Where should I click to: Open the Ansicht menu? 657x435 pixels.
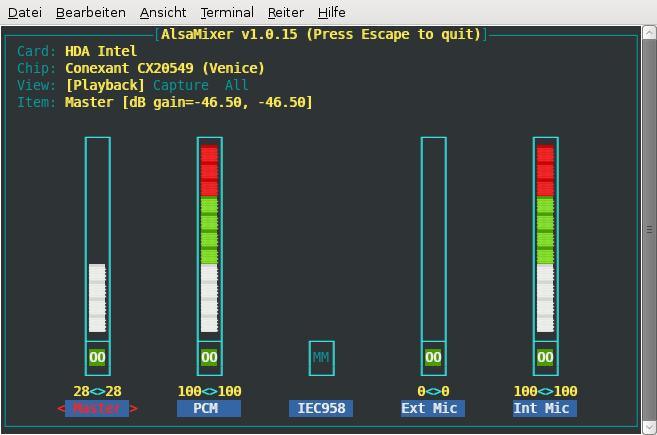(x=163, y=13)
